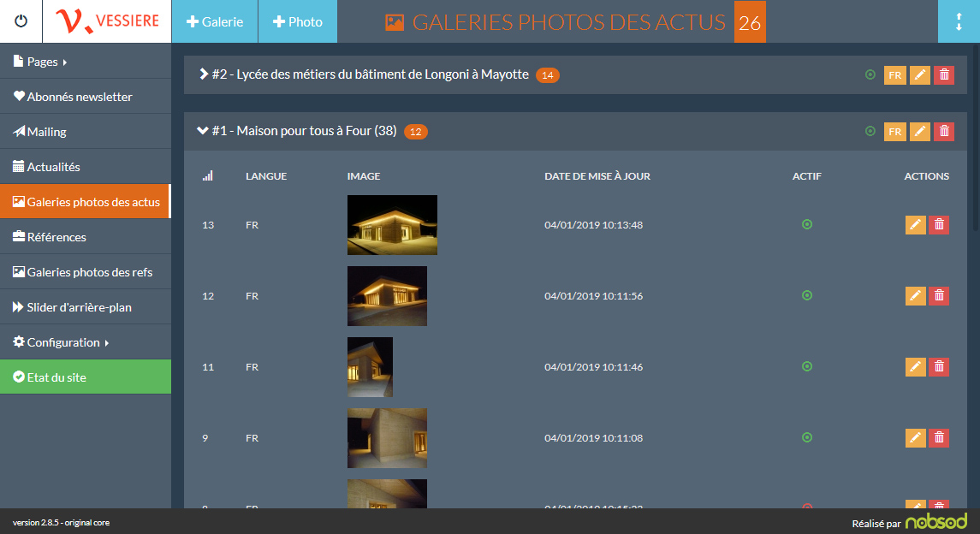Screen dimensions: 980x534
Task: Open Galeries photos des refs
Action: coord(85,271)
